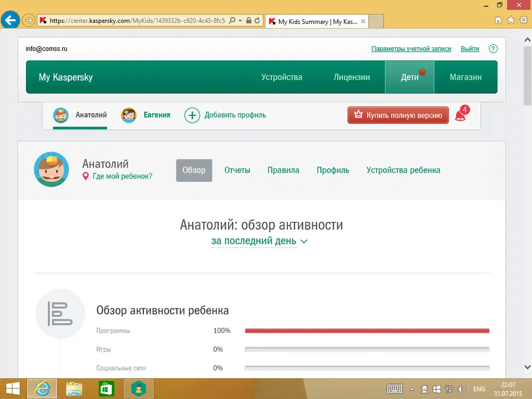Viewport: 532px width, 399px height.
Task: Click the browser Forward arrow button
Action: [29, 20]
